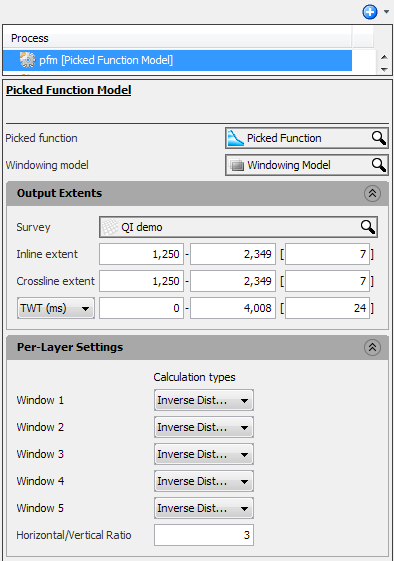The image size is (394, 561).
Task: Click process list scroll up arrow
Action: click(384, 57)
